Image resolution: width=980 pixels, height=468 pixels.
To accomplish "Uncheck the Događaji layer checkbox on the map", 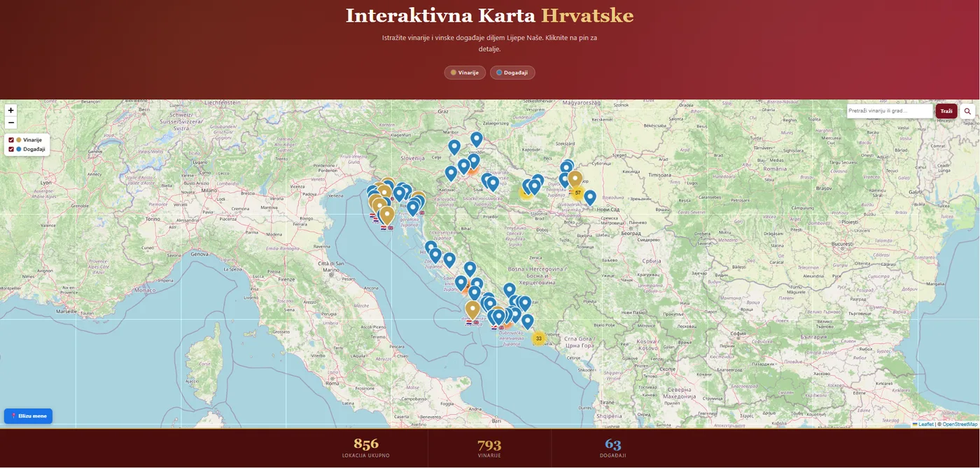I will (10, 149).
